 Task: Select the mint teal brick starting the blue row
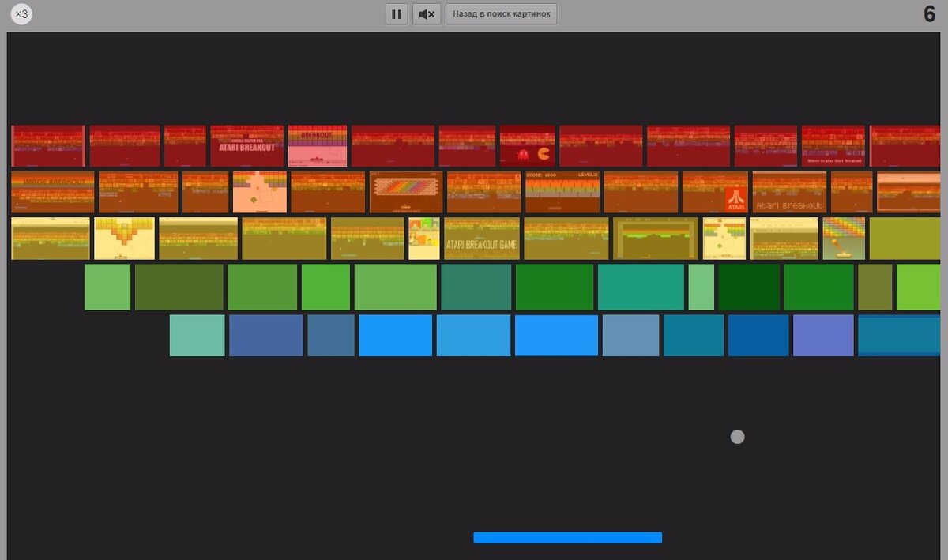click(x=197, y=336)
